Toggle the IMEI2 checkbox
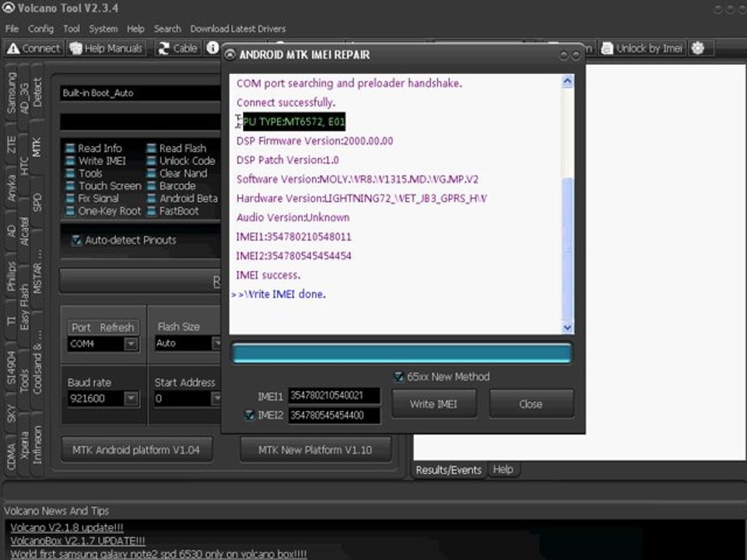Screen dimensions: 747x560 (249, 415)
